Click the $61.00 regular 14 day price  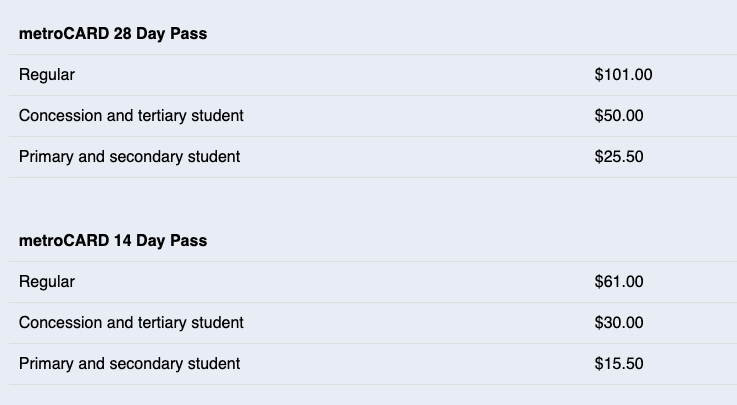(x=619, y=282)
